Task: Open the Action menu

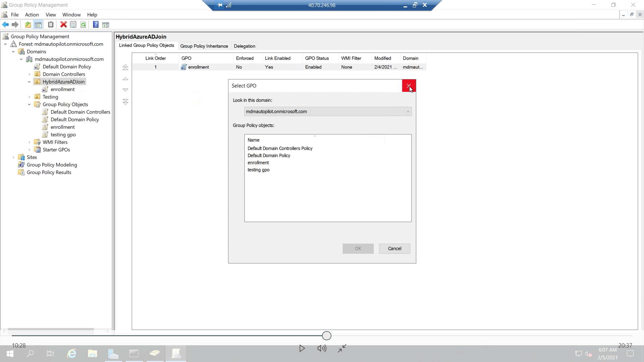Action: click(32, 15)
